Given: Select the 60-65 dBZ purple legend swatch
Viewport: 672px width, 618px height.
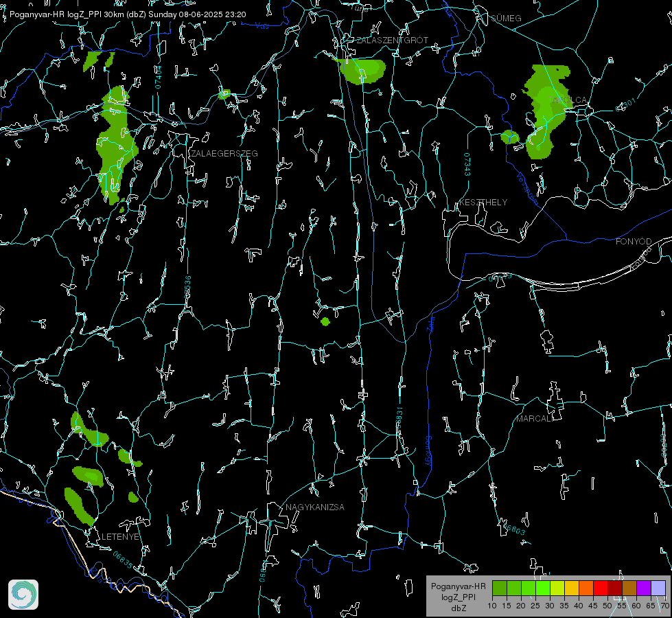Looking at the screenshot, I should 644,588.
